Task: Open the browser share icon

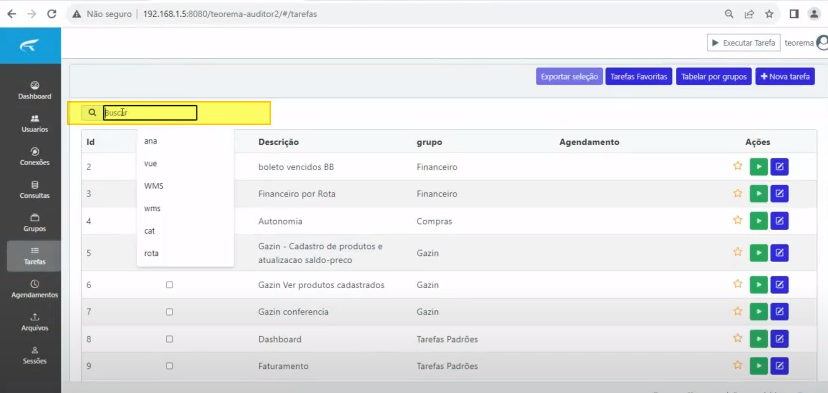Action: (749, 14)
